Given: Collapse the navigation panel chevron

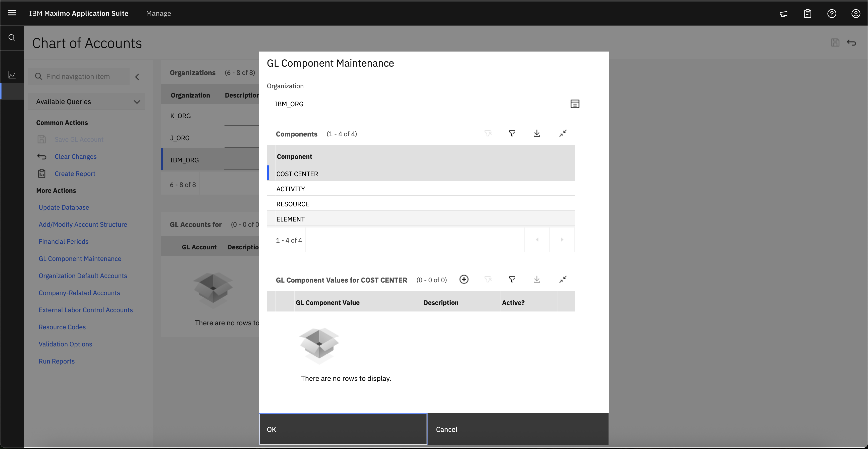Looking at the screenshot, I should click(137, 77).
